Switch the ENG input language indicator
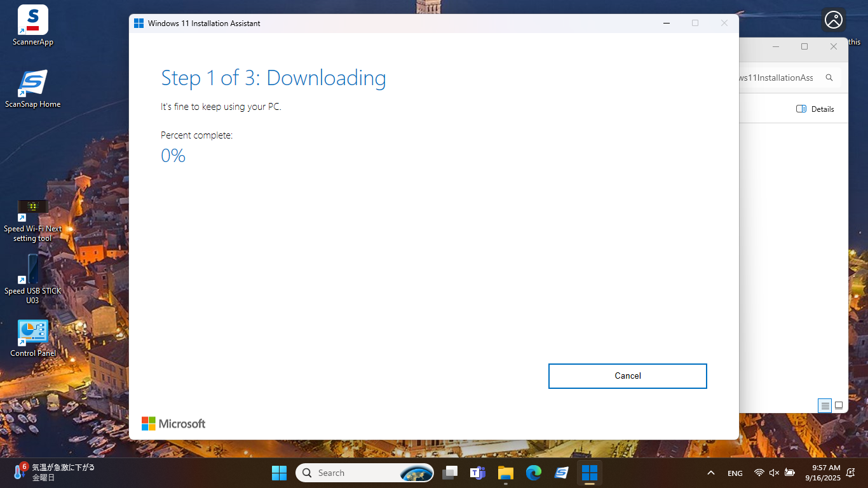The image size is (868, 488). pos(735,473)
